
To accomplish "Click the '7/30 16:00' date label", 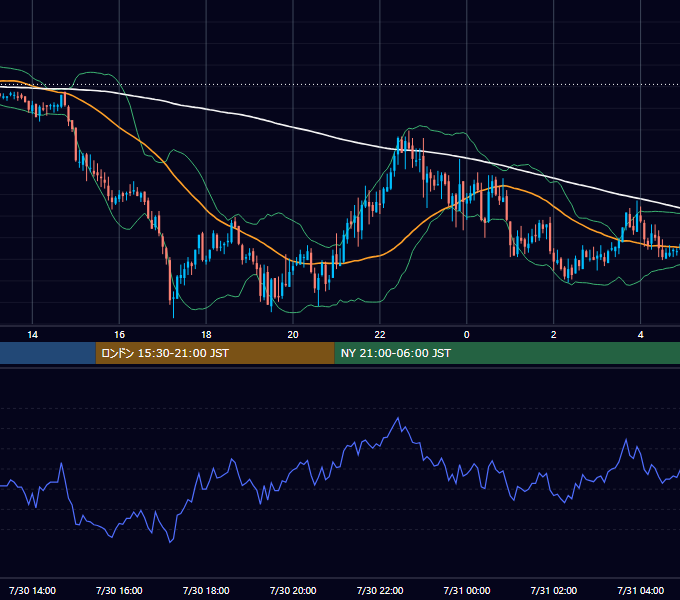I will (x=119, y=590).
